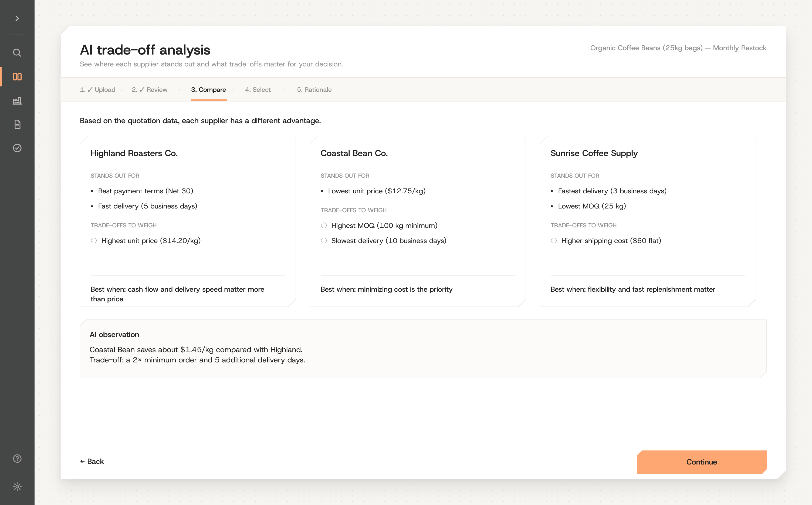Image resolution: width=812 pixels, height=505 pixels.
Task: Click 'Lowest MOQ (25 kg)' item
Action: click(592, 206)
